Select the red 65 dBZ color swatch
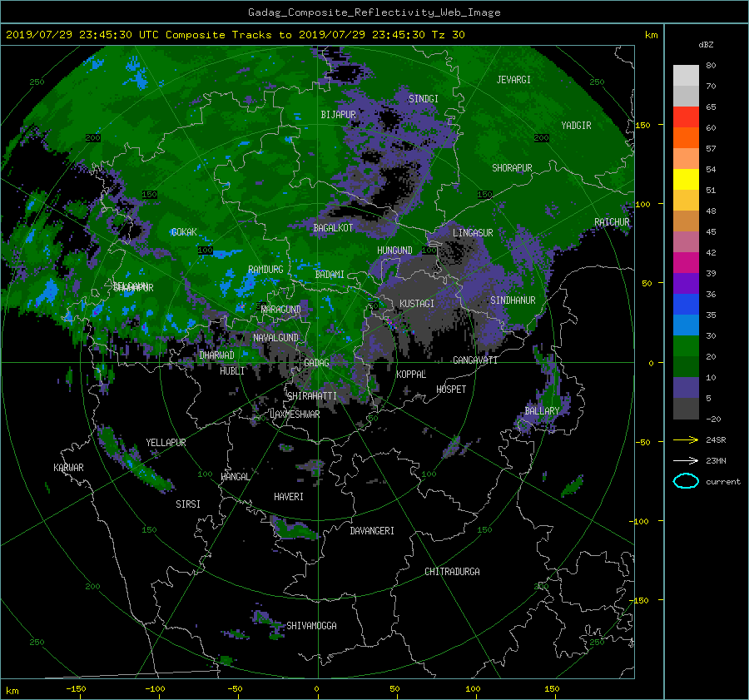The width and height of the screenshot is (749, 700). pyautogui.click(x=686, y=117)
